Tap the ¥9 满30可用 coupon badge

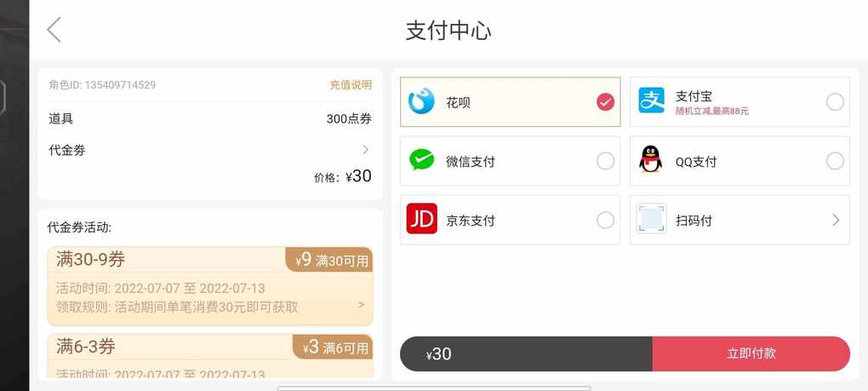click(x=328, y=260)
